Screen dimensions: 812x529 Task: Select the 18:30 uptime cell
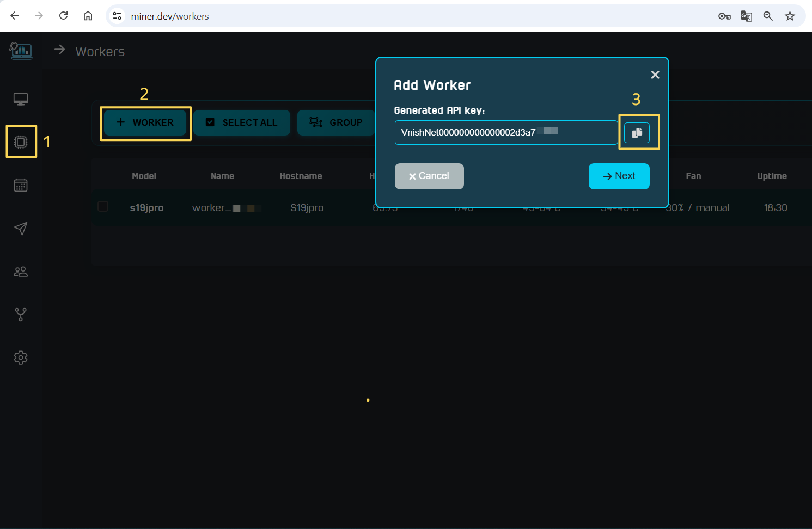776,208
